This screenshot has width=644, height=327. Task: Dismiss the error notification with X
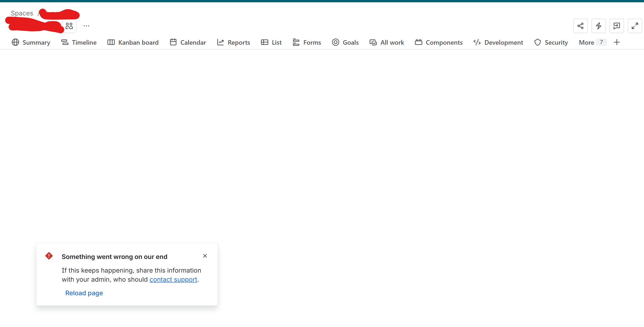205,256
